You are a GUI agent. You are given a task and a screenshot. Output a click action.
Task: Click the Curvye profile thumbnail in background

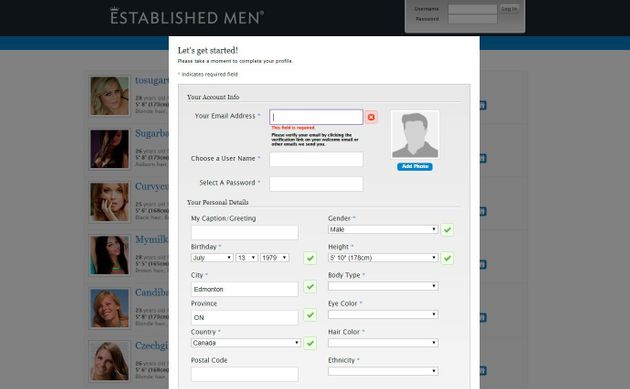click(109, 202)
